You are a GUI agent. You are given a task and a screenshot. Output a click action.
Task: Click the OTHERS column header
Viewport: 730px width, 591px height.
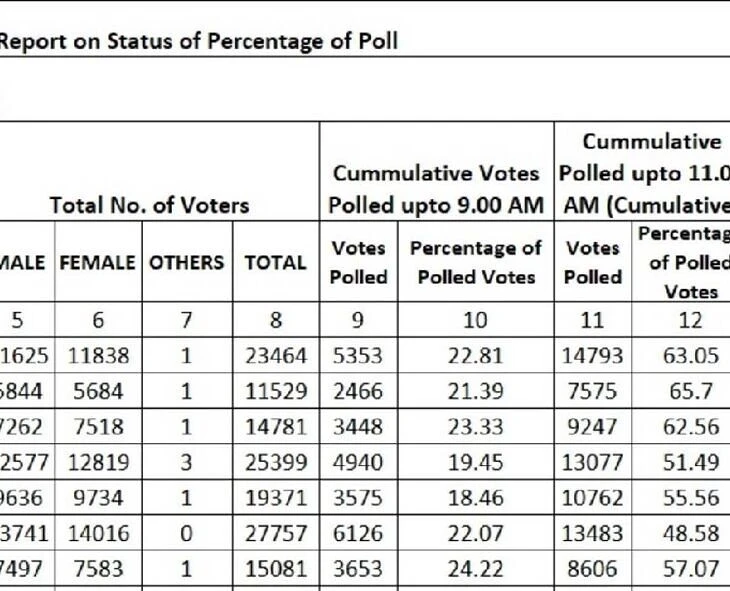point(187,262)
